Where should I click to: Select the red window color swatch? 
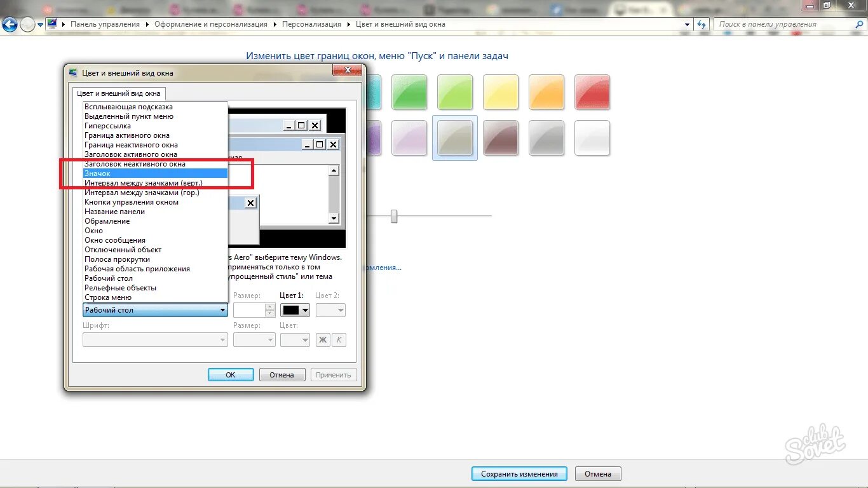coord(592,92)
